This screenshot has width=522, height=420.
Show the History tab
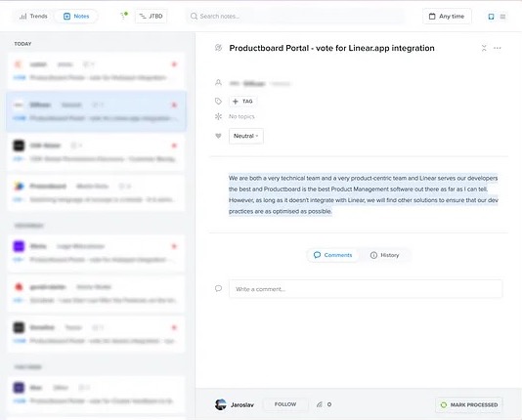[384, 255]
